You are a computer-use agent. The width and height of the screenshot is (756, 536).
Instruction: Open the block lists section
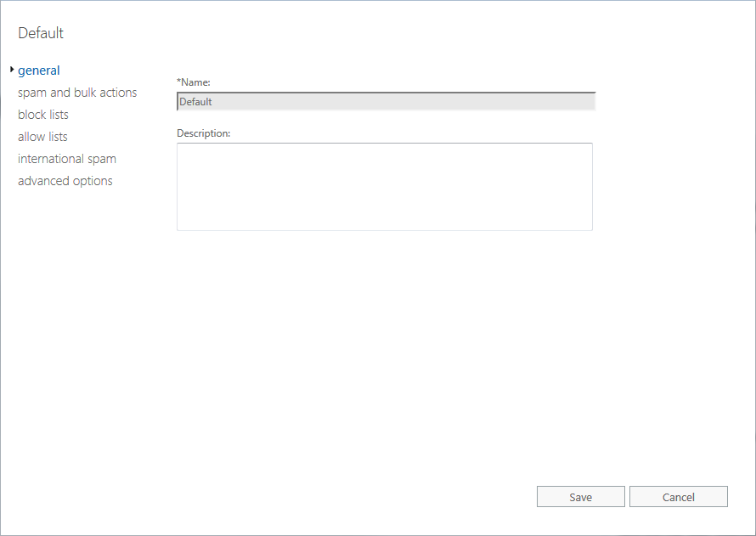click(x=43, y=115)
